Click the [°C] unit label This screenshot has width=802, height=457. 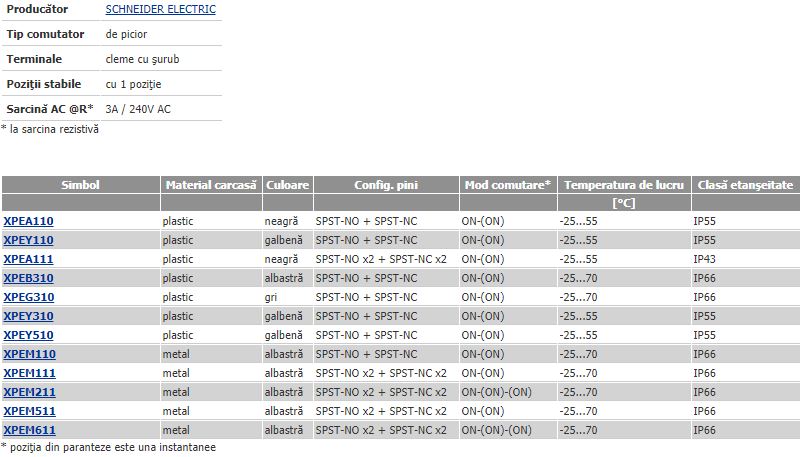pyautogui.click(x=624, y=203)
